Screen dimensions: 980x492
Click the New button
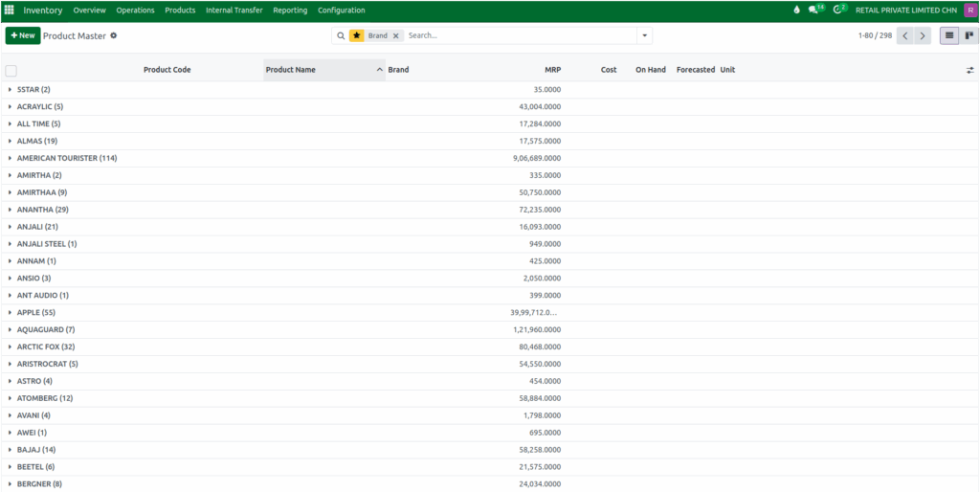(x=23, y=35)
